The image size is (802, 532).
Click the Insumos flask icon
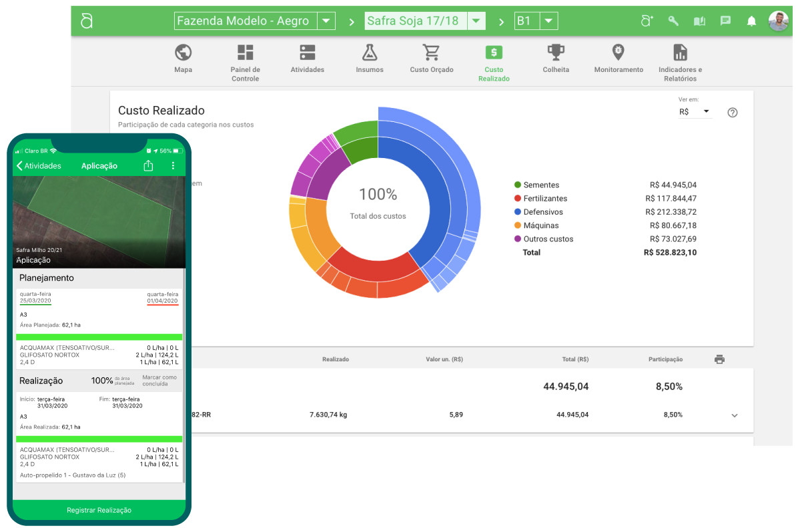pos(369,53)
